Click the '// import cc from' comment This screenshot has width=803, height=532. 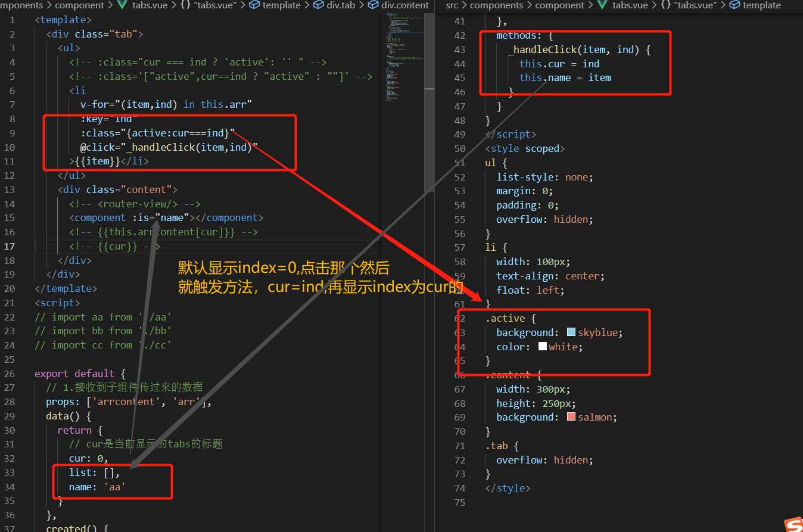click(x=103, y=345)
